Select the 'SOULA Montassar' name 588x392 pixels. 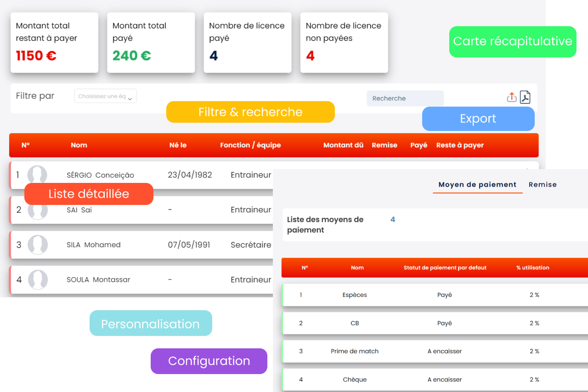(x=98, y=280)
